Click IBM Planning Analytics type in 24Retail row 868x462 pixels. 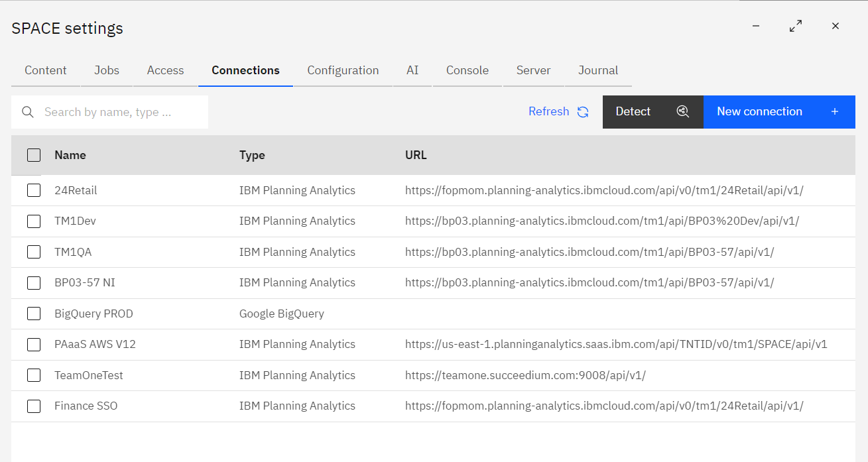click(297, 190)
